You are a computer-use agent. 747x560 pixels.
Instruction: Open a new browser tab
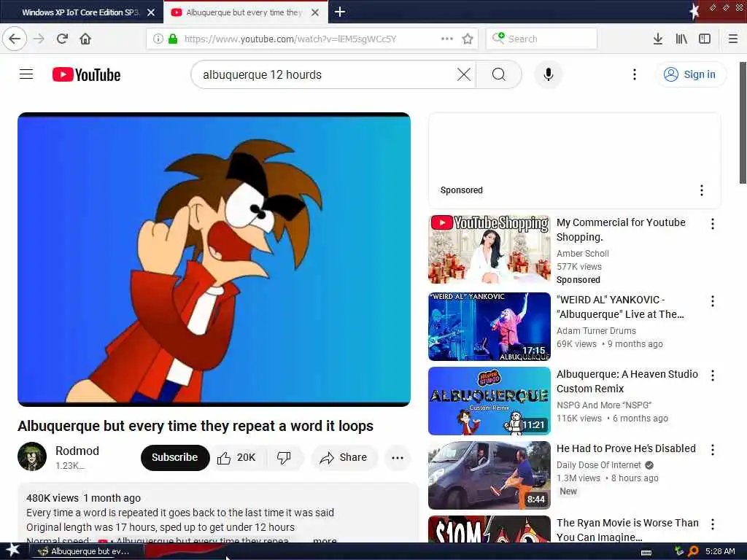pyautogui.click(x=340, y=12)
